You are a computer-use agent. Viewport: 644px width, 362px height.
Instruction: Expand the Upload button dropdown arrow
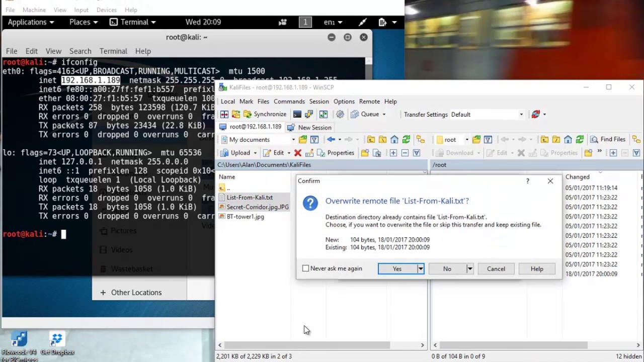[255, 153]
